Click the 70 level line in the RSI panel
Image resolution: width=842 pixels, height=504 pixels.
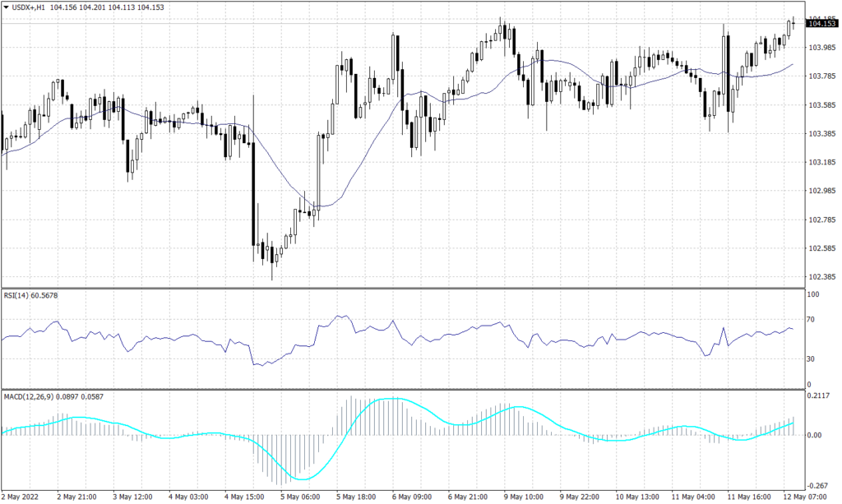[411, 320]
